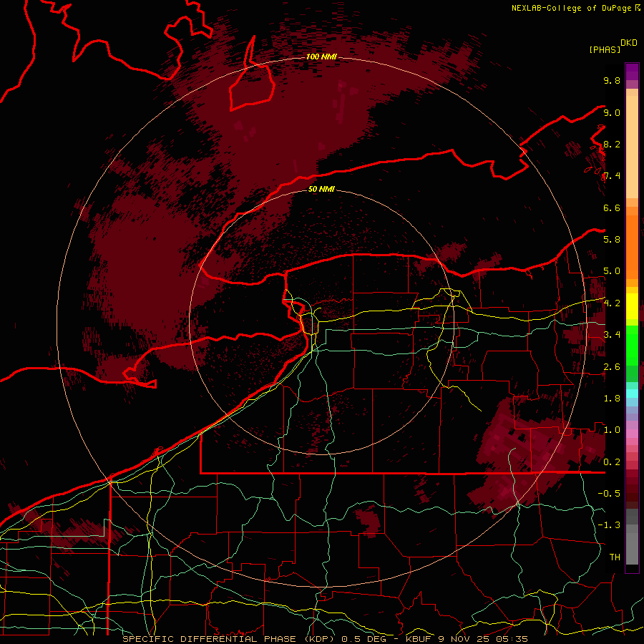Viewport: 644px width, 644px height.
Task: Click the 1.8 scale value
Action: (x=612, y=399)
